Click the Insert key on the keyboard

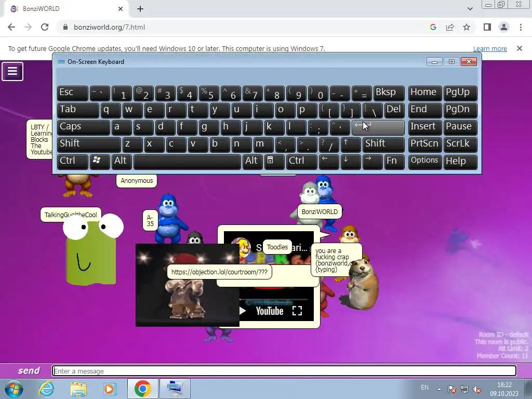[x=425, y=127]
